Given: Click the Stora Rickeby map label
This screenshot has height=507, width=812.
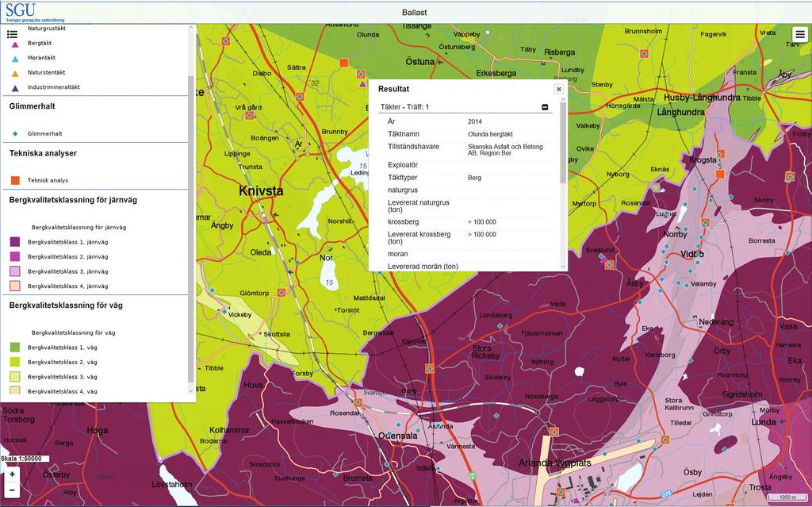Looking at the screenshot, I should (x=486, y=352).
